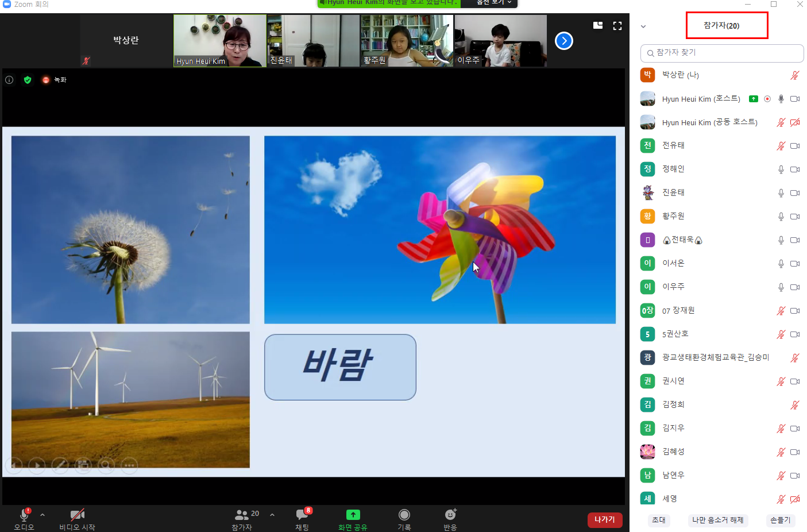Click host microphone icon for Hyun Heui Kim
Screen dimensions: 807x532
click(781, 99)
